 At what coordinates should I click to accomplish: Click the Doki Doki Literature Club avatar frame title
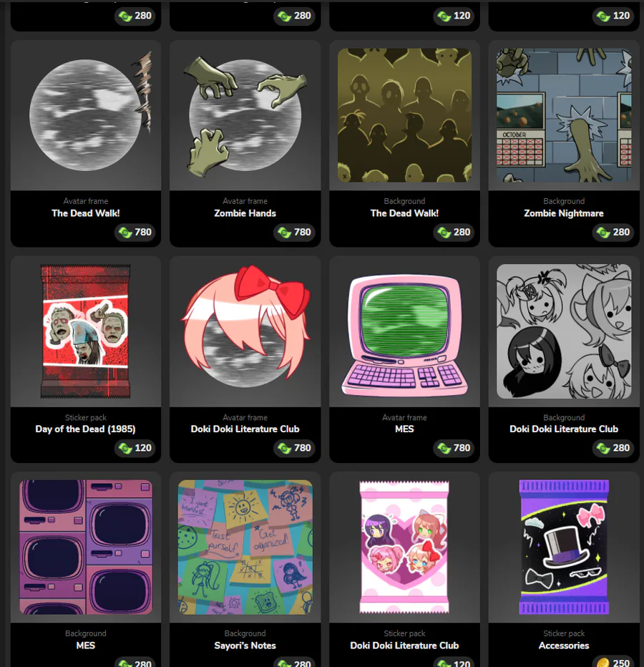click(245, 429)
